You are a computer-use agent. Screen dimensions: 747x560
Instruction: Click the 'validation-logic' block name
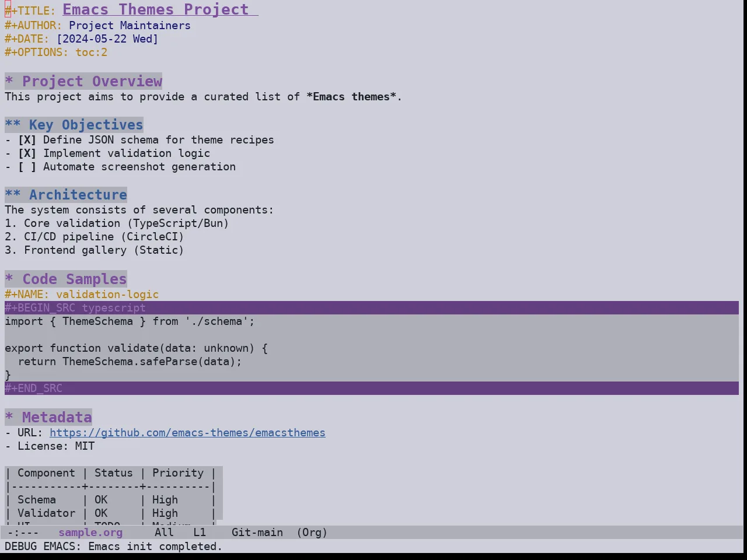tap(107, 295)
